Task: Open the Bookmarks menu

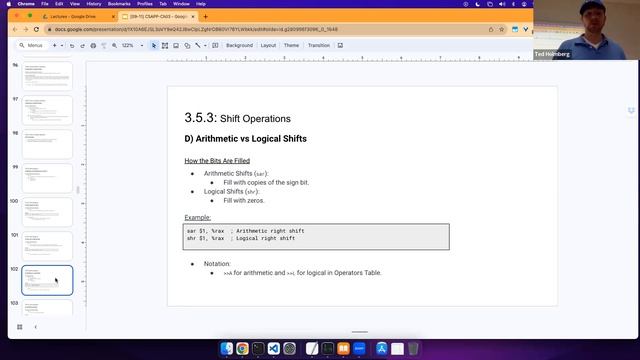Action: [x=119, y=4]
